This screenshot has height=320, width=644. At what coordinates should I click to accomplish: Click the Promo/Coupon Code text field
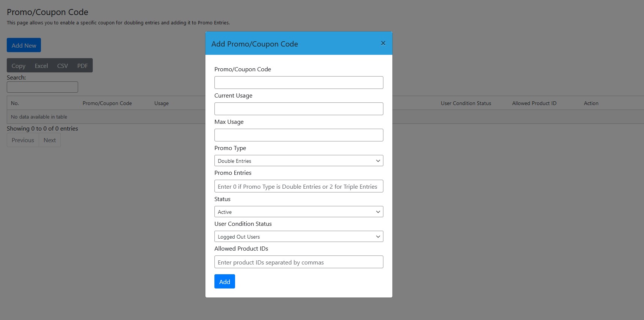click(x=299, y=83)
